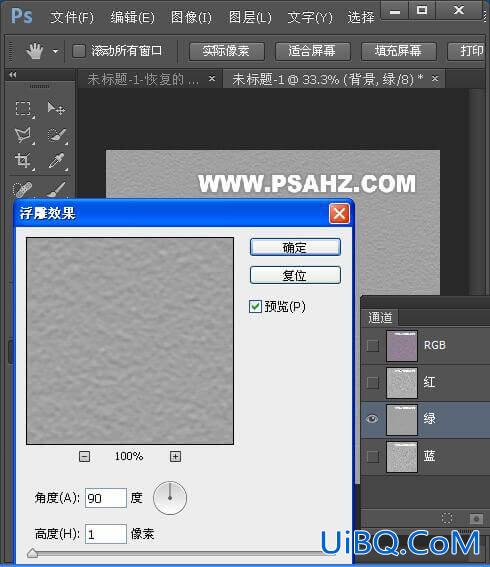Click the 填充屏幕 button
The width and height of the screenshot is (490, 567).
(399, 51)
